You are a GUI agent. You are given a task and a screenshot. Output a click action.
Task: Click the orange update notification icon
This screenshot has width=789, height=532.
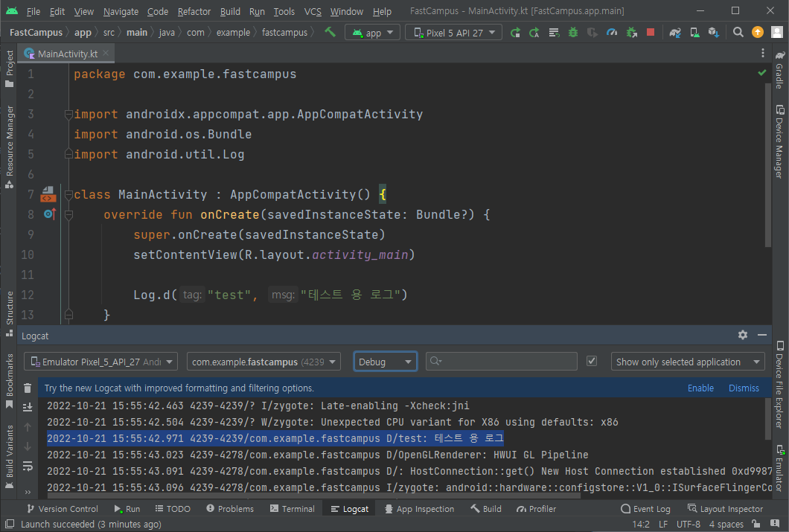click(757, 32)
